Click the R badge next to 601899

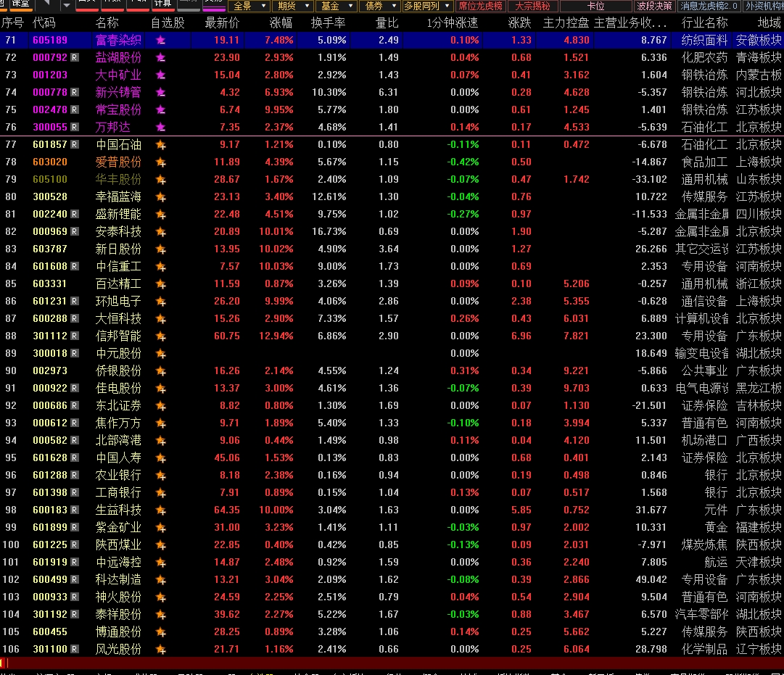pos(75,528)
